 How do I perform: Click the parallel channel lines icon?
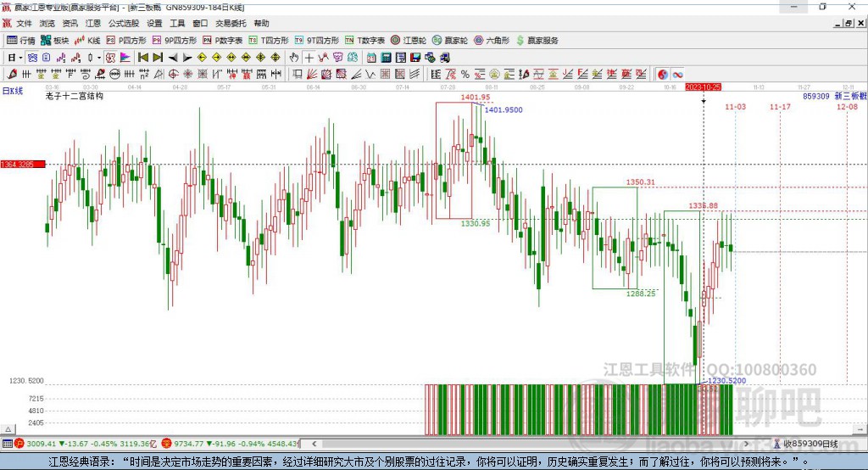coord(414,75)
